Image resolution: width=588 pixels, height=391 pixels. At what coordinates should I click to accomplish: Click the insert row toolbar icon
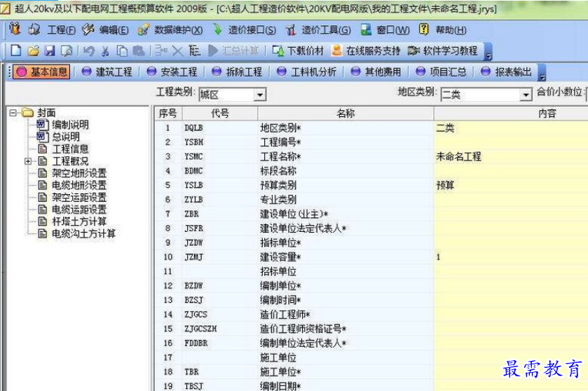coord(161,50)
